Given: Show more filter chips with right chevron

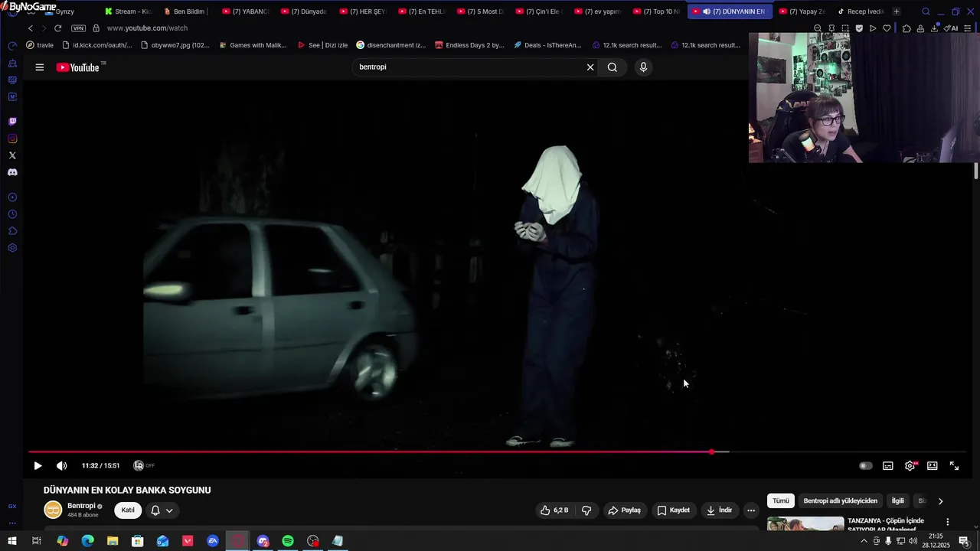Looking at the screenshot, I should click(940, 501).
